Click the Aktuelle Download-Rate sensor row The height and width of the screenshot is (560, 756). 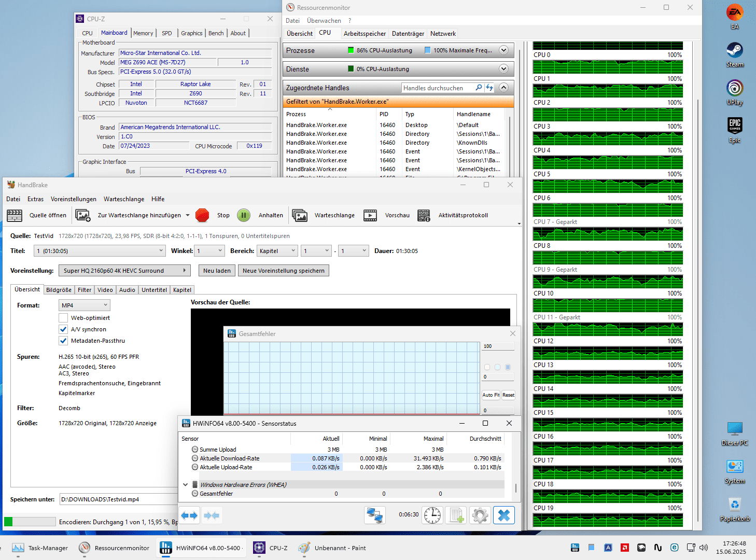tap(342, 458)
